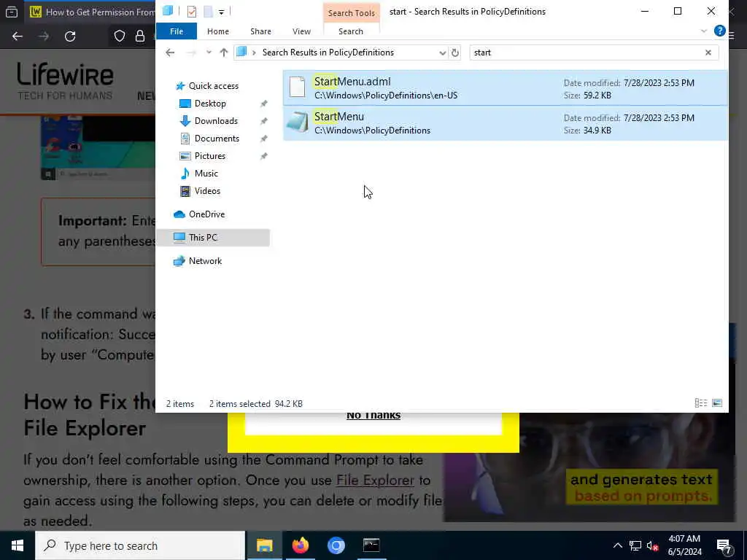Click the network status tray icon
747x560 pixels.
click(635, 545)
